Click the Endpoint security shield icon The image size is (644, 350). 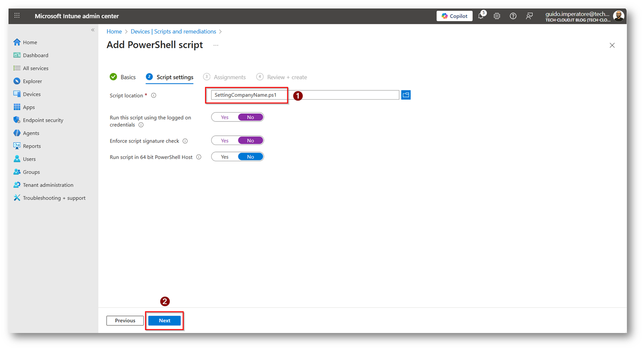click(17, 120)
